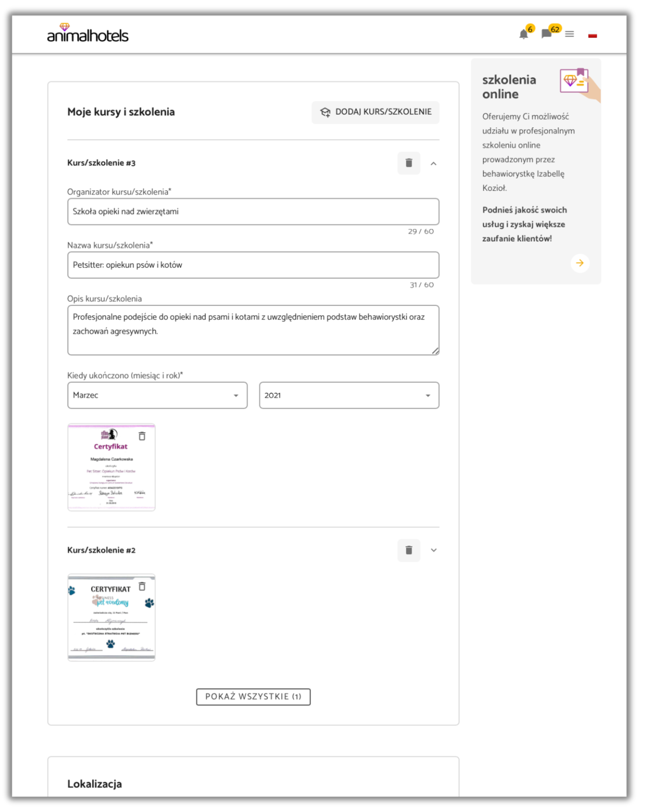Open the messages chat icon
This screenshot has width=647, height=812.
pos(546,34)
